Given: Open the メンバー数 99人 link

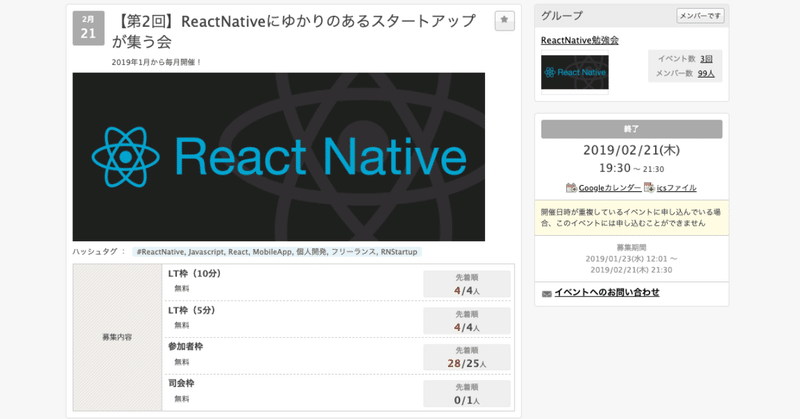Looking at the screenshot, I should 706,73.
